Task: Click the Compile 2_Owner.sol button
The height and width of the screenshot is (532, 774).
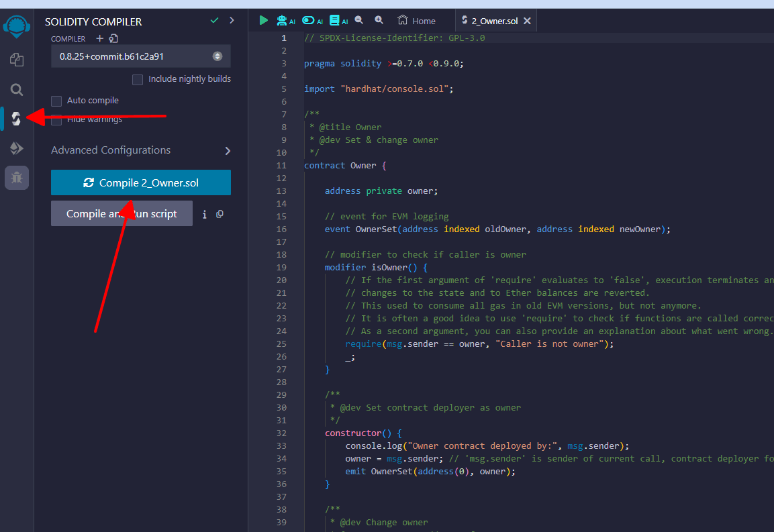Action: pyautogui.click(x=141, y=182)
